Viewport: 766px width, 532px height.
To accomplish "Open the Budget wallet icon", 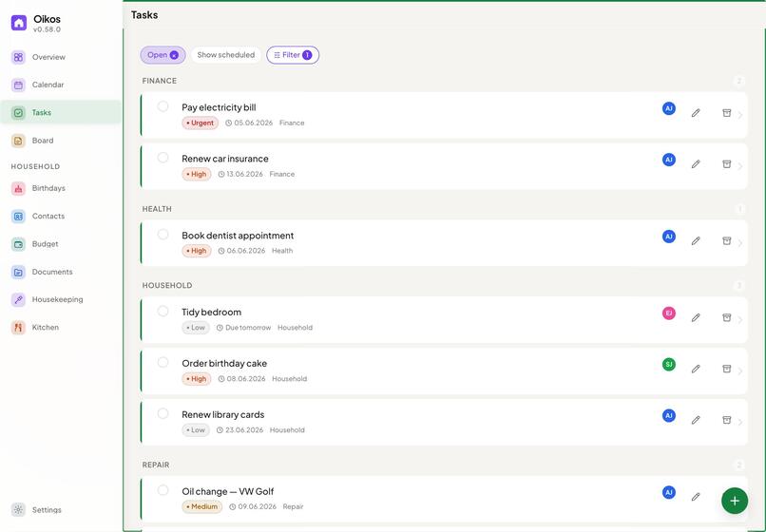I will [x=18, y=244].
